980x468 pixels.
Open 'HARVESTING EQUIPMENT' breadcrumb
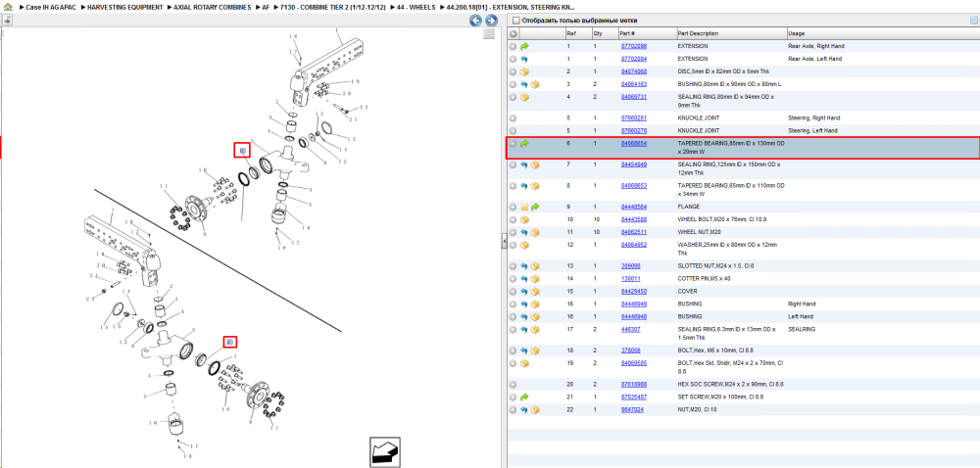coord(125,7)
